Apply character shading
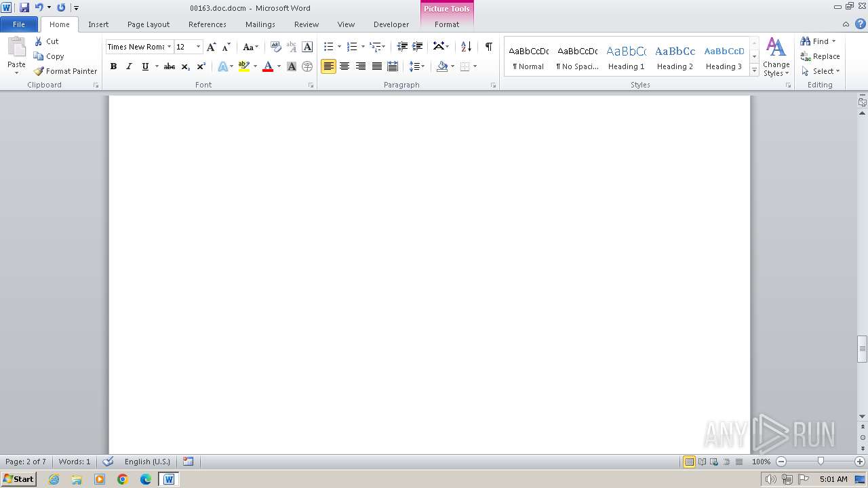The width and height of the screenshot is (868, 488). coord(292,66)
